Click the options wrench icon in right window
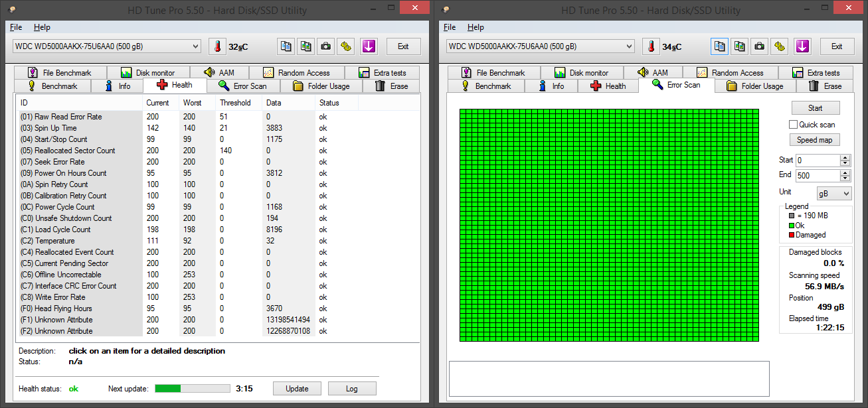This screenshot has width=868, height=408. 780,46
